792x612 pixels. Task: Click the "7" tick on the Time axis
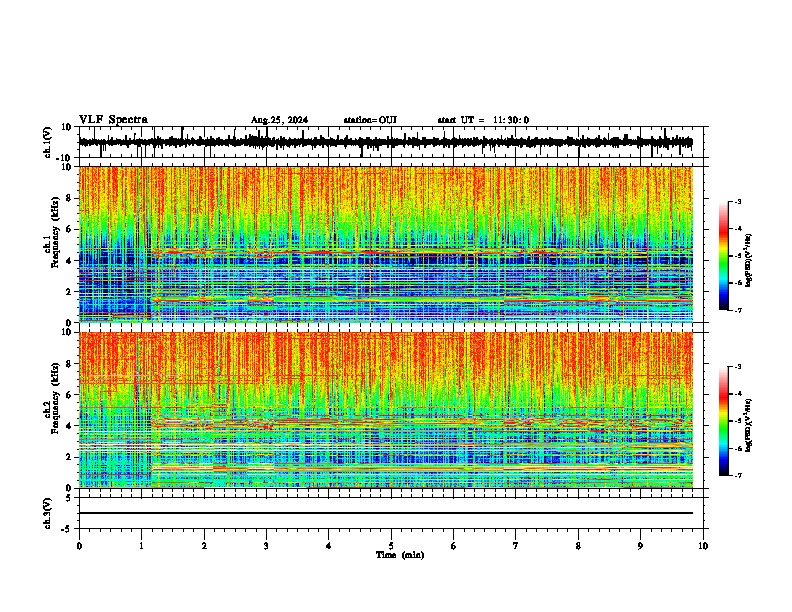click(x=516, y=546)
